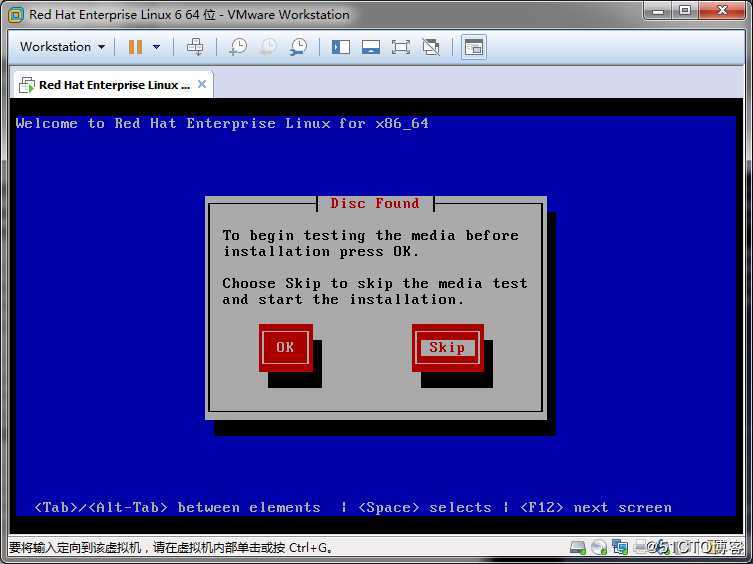
Task: Click the network adapter status icon
Action: tap(620, 547)
